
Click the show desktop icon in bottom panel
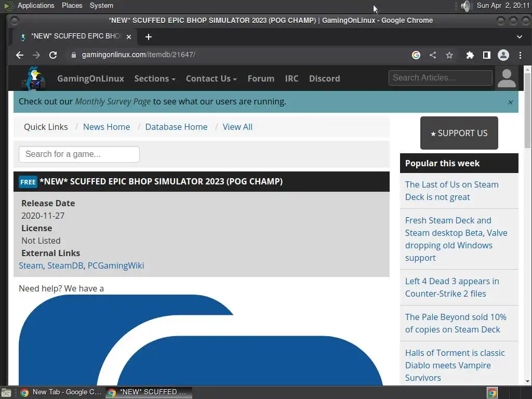[6, 393]
